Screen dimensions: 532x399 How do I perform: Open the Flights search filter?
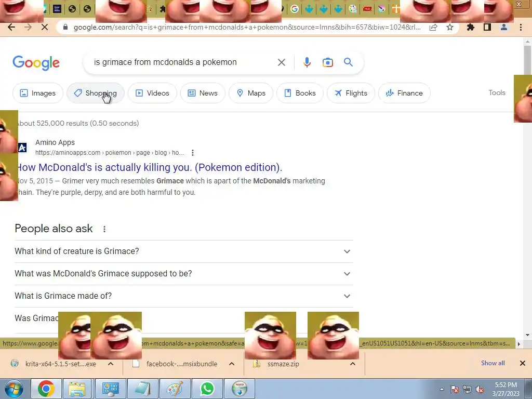click(351, 93)
